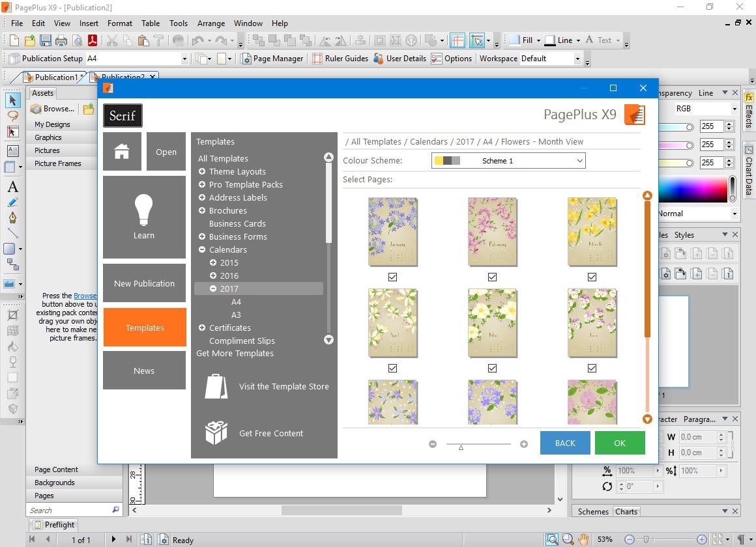The image size is (756, 547).
Task: Toggle the snapping grid icon in the toolbar
Action: [x=457, y=40]
